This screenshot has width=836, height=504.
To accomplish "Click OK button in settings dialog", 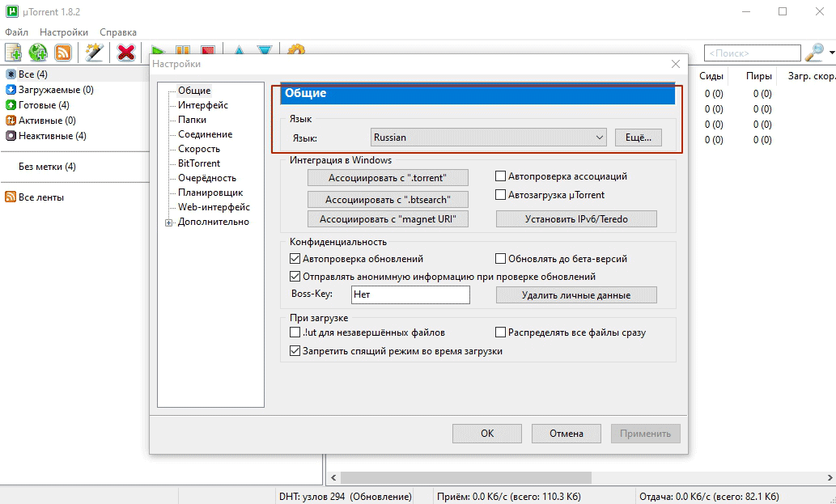I will coord(486,434).
